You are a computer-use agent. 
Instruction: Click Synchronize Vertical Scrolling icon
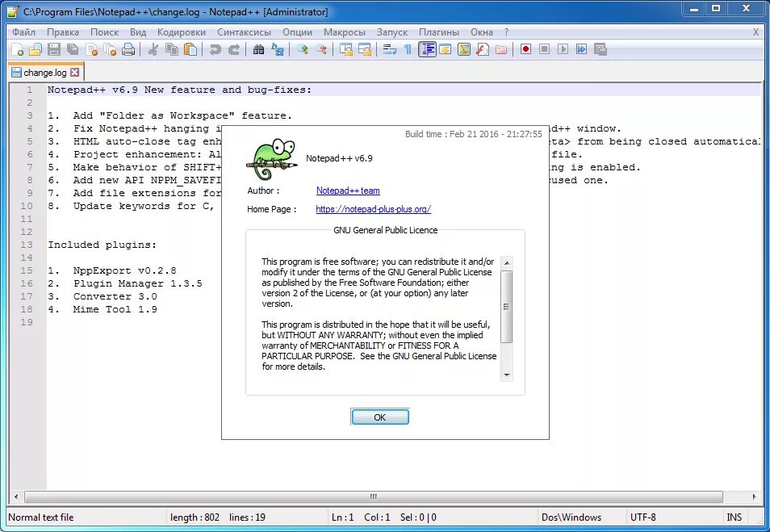[346, 49]
